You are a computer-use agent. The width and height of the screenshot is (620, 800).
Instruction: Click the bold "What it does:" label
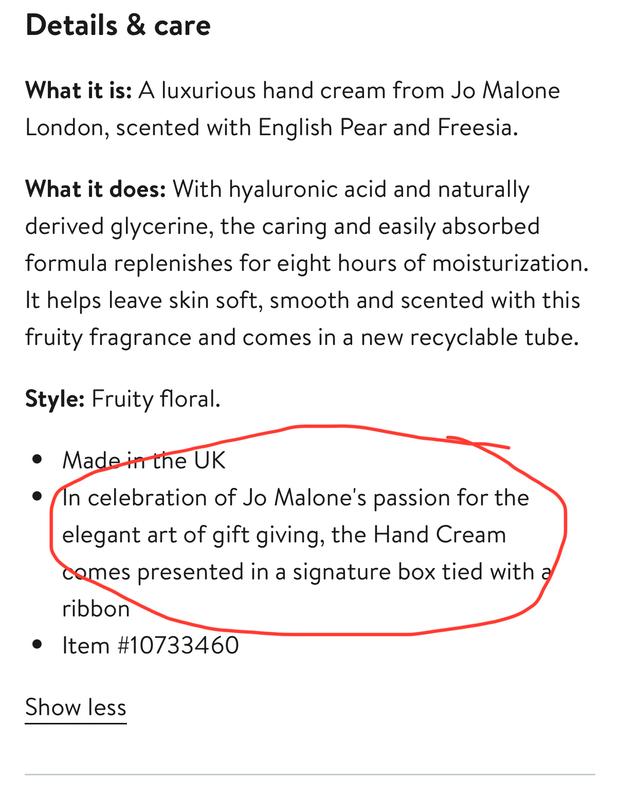pyautogui.click(x=96, y=189)
